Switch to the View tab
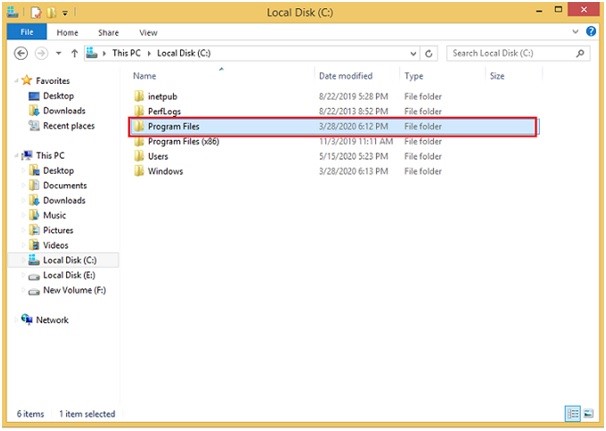606x431 pixels. pos(148,32)
